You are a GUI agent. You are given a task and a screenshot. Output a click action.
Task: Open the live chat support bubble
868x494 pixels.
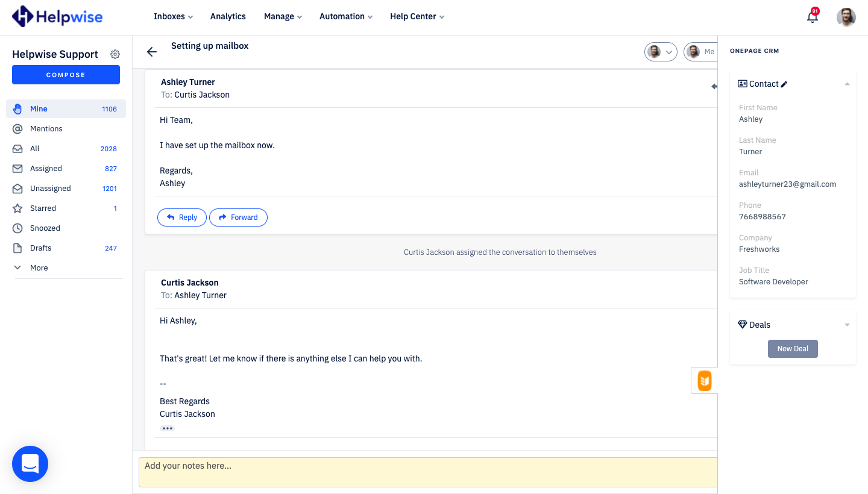point(30,464)
